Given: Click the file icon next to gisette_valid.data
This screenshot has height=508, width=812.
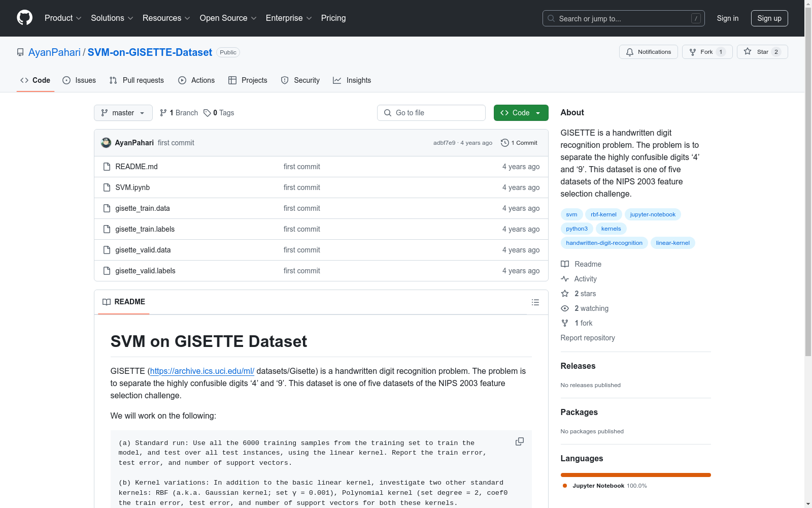Looking at the screenshot, I should 107,250.
